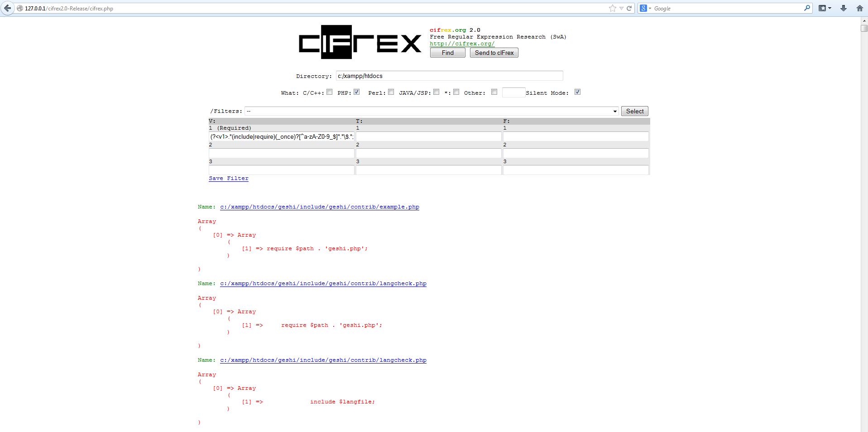
Task: Open the /Filters dropdown list
Action: (431, 112)
